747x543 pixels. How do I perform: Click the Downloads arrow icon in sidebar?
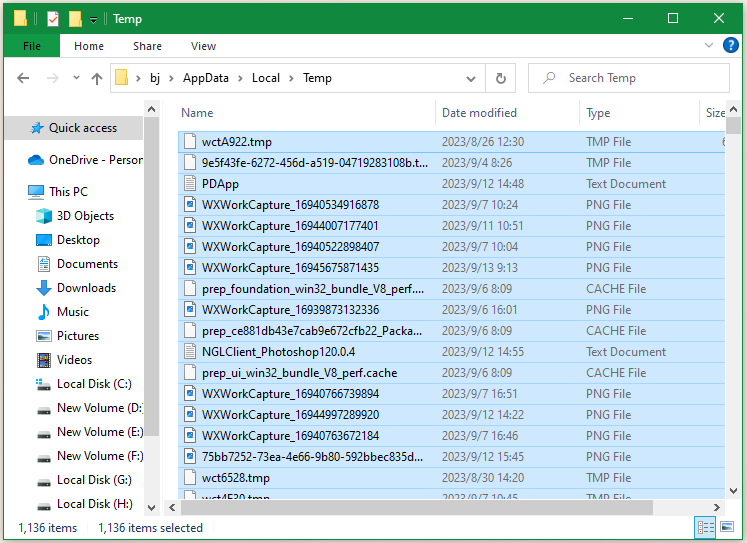[44, 288]
